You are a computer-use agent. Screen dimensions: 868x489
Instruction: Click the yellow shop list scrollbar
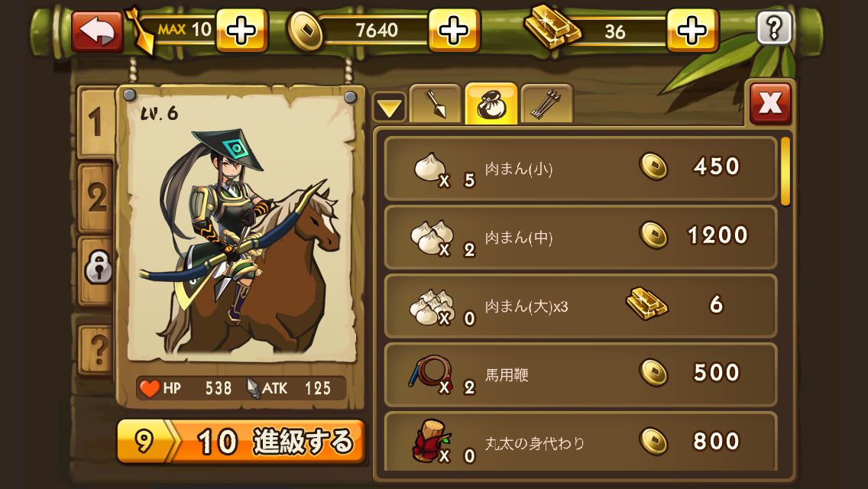(x=785, y=171)
